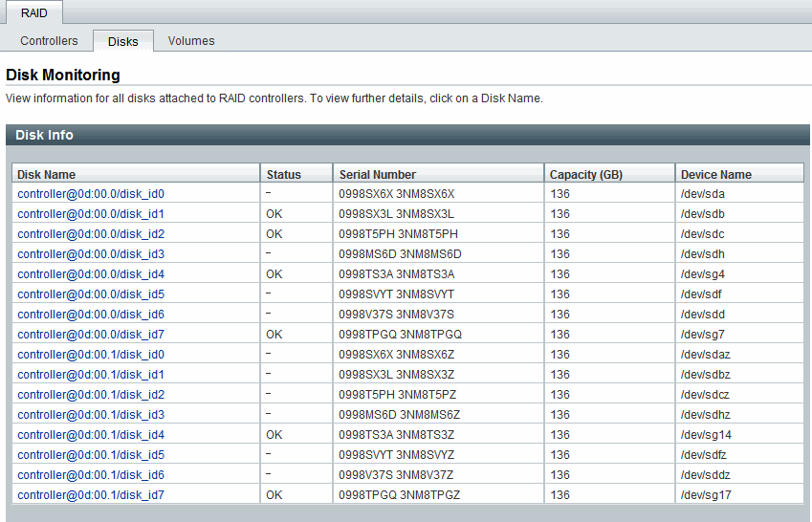Click device name /dev/sdhz
This screenshot has height=522, width=812.
pyautogui.click(x=705, y=415)
